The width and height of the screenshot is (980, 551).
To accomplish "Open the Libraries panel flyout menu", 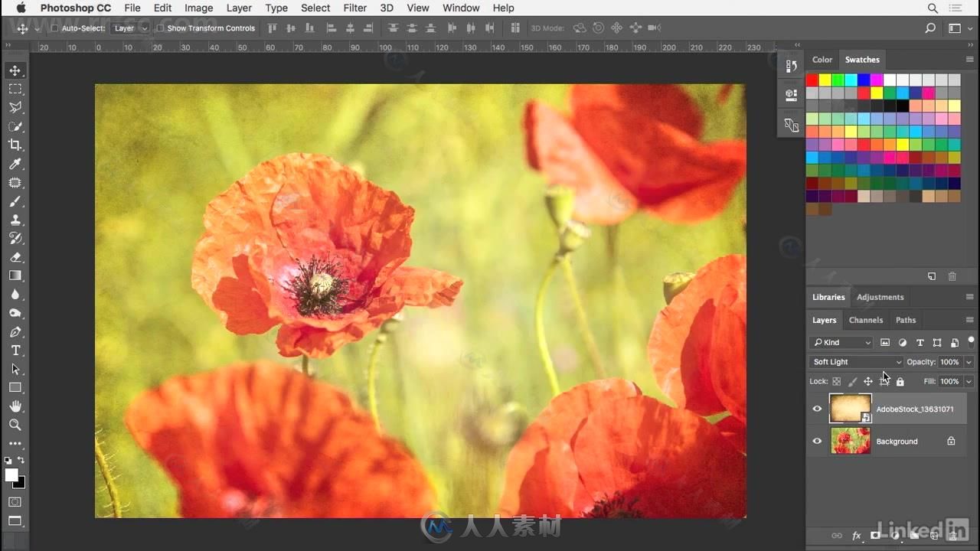I will point(970,297).
